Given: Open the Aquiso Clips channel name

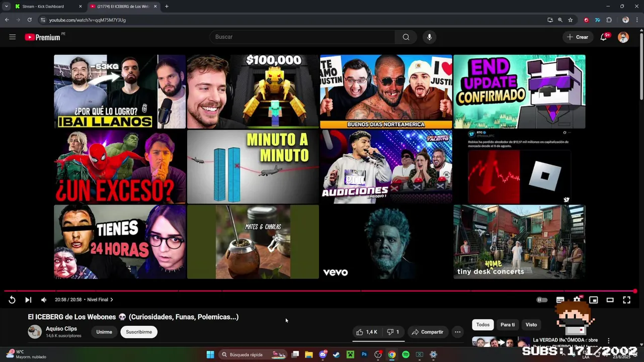Looking at the screenshot, I should [x=61, y=329].
